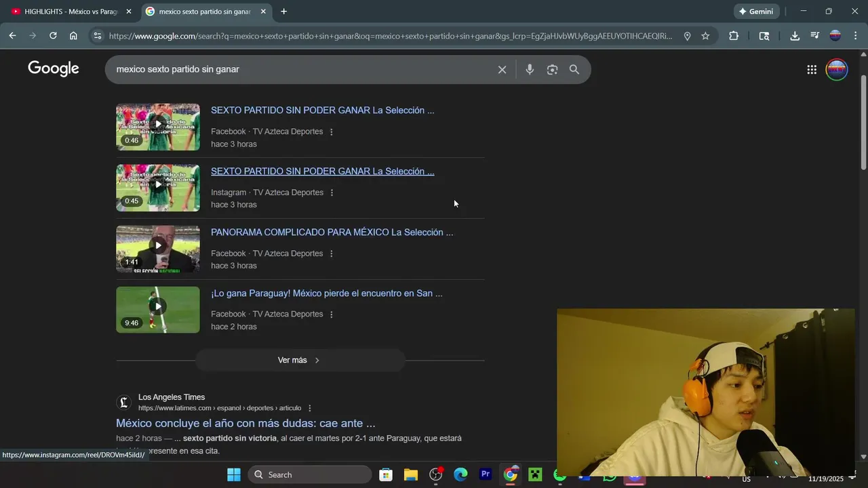This screenshot has height=488, width=868.
Task: Open first SEXTO PARTIDO SIN PODER GANAR Facebook result
Action: click(x=322, y=110)
